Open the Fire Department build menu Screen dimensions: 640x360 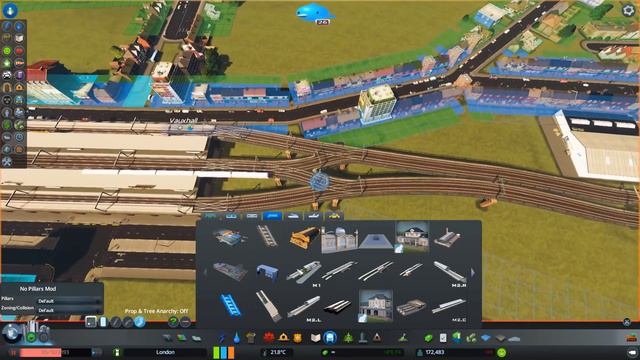[x=283, y=338]
